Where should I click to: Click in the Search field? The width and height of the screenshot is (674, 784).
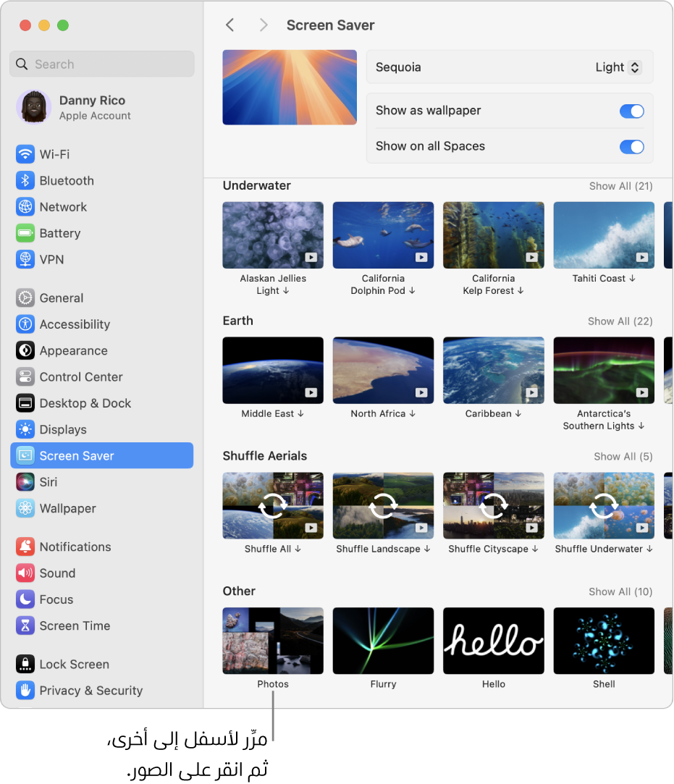pos(102,64)
